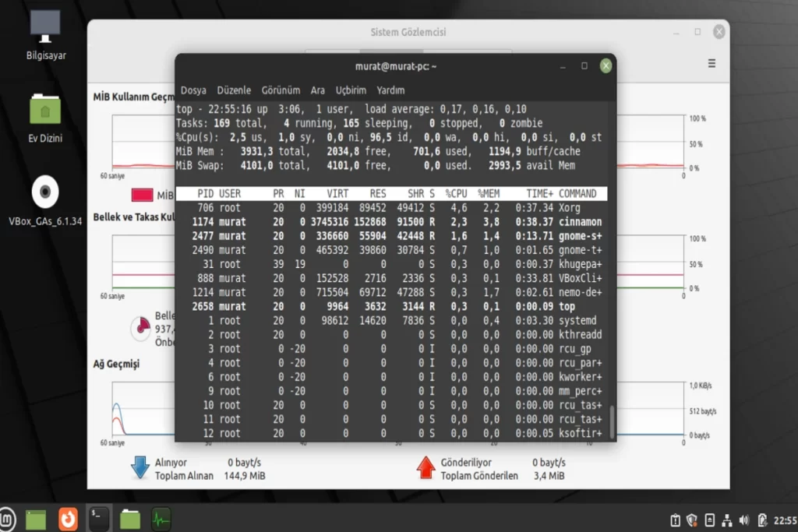
Task: Maximize the terminal window
Action: [584, 66]
